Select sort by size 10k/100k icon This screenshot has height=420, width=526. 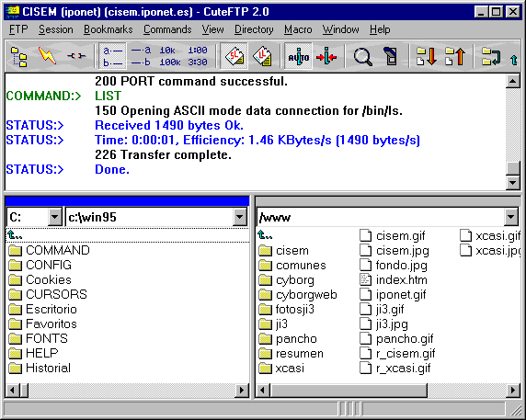click(x=170, y=56)
